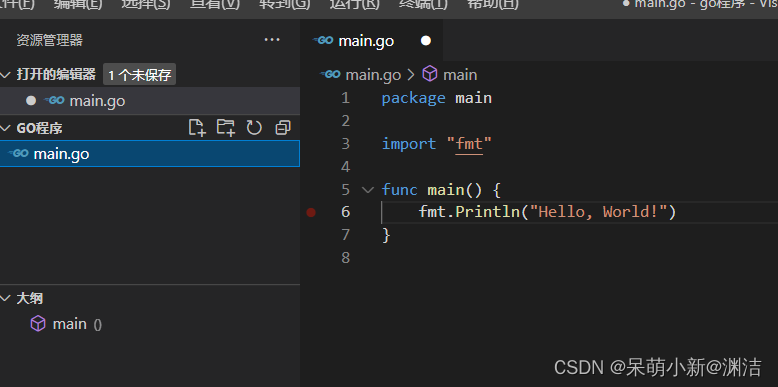Switch to the main.go editor tab
This screenshot has width=778, height=387.
[x=372, y=41]
